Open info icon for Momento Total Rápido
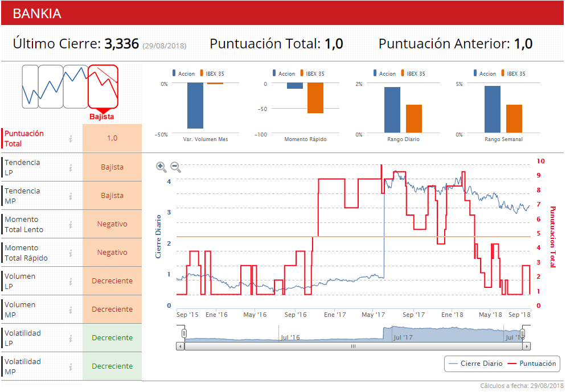 [x=71, y=253]
